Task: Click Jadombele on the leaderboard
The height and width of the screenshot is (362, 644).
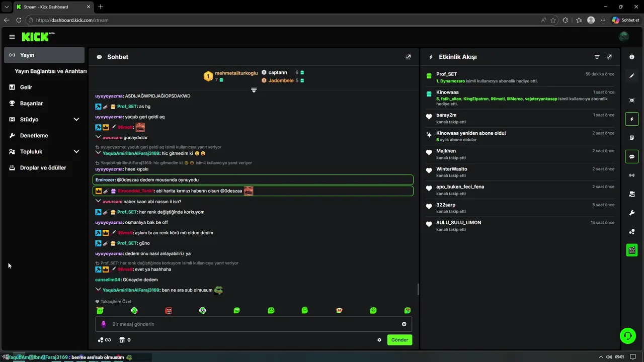Action: [x=281, y=80]
